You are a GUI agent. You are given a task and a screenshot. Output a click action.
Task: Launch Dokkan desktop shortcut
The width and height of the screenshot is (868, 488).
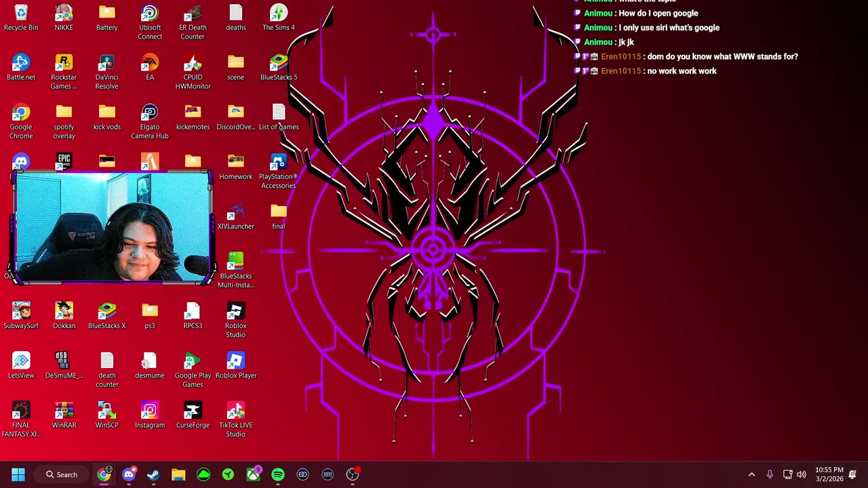pyautogui.click(x=64, y=317)
